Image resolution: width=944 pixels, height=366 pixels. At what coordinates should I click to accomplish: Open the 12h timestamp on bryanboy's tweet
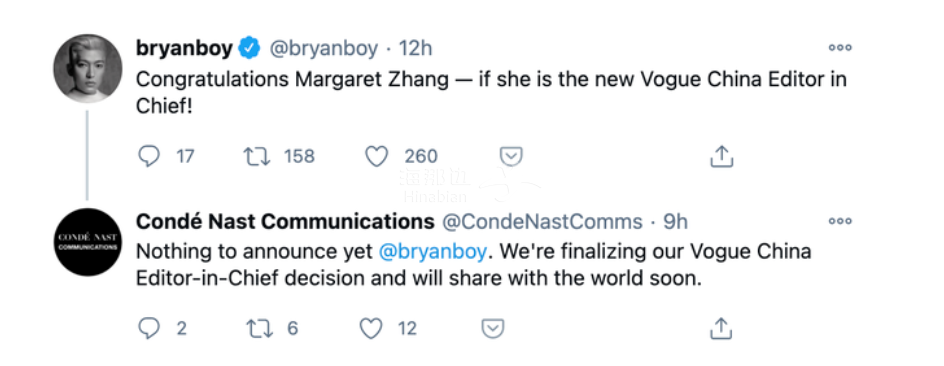point(415,49)
